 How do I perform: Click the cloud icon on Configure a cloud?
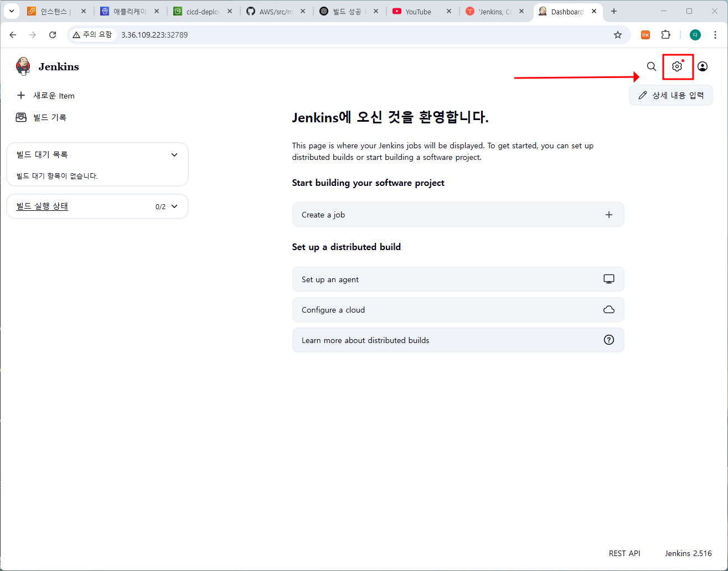tap(609, 310)
